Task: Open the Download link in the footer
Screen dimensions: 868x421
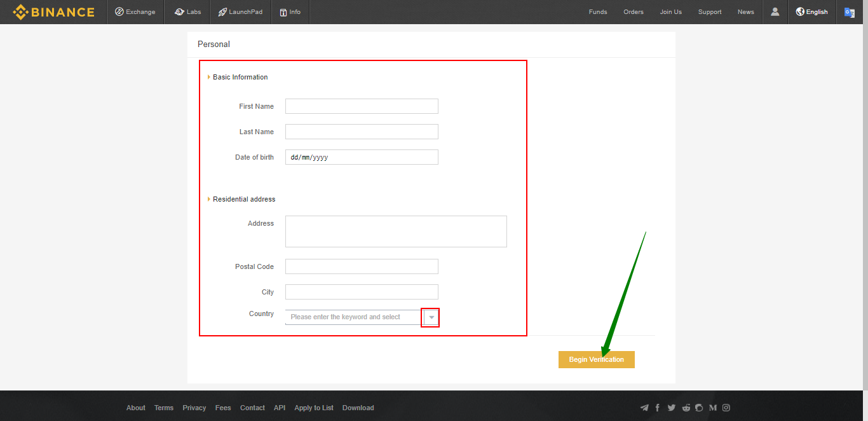Action: coord(358,408)
